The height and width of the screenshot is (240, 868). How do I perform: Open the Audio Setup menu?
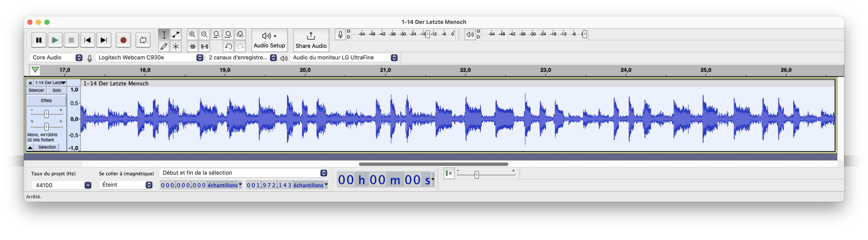tap(269, 40)
